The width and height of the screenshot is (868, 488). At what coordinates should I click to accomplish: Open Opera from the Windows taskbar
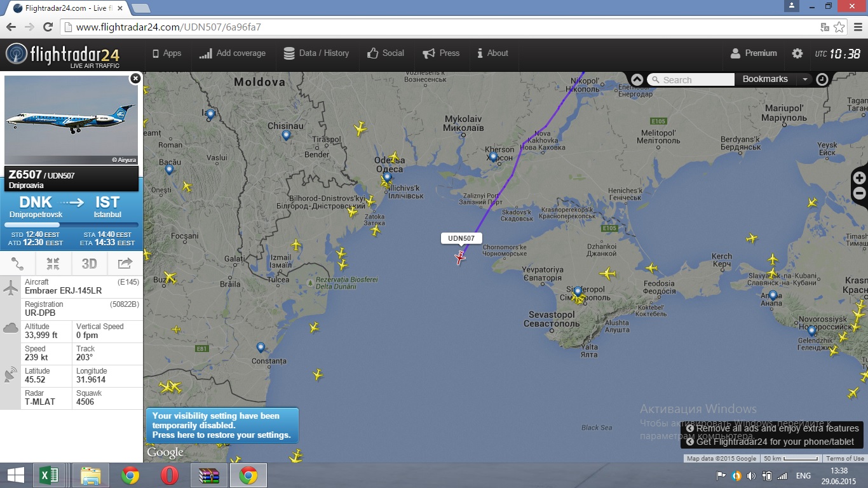pyautogui.click(x=169, y=475)
